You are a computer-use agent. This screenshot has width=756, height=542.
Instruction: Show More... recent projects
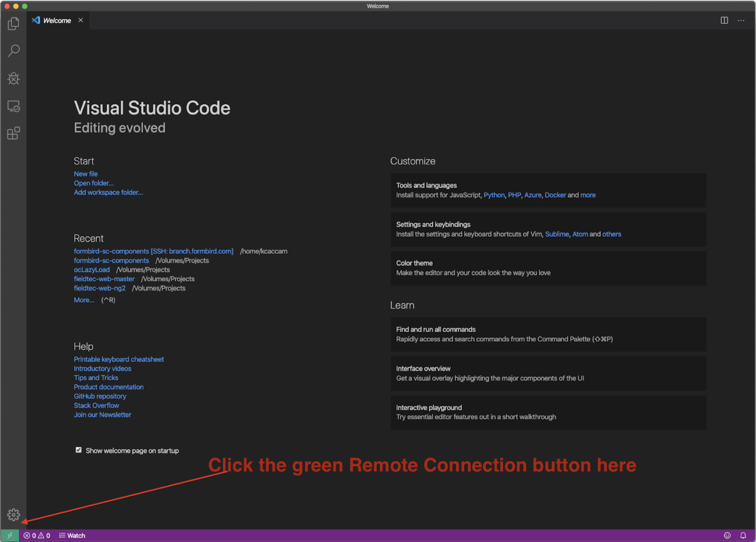pos(84,300)
